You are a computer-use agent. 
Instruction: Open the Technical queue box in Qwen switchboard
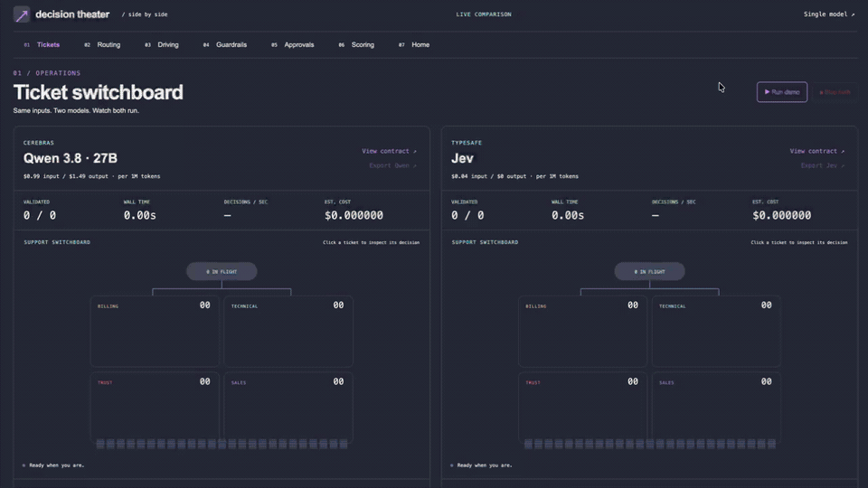click(288, 332)
